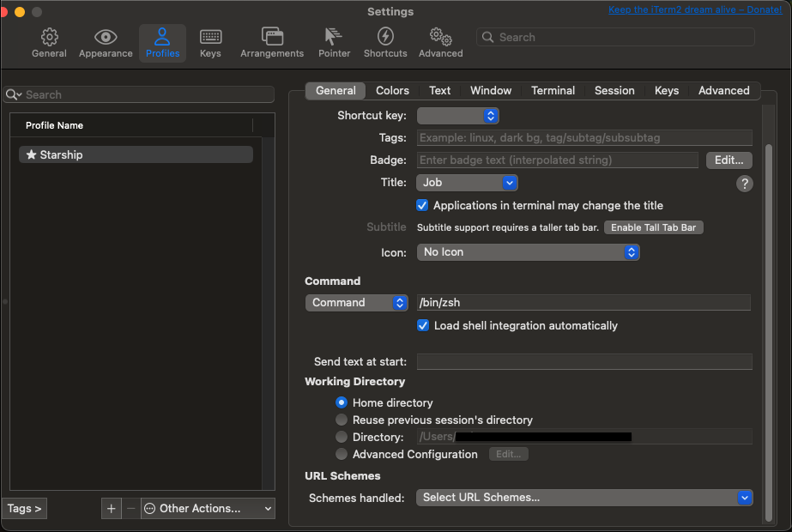792x532 pixels.
Task: Click the magnifier icon in settings search
Action: click(487, 37)
